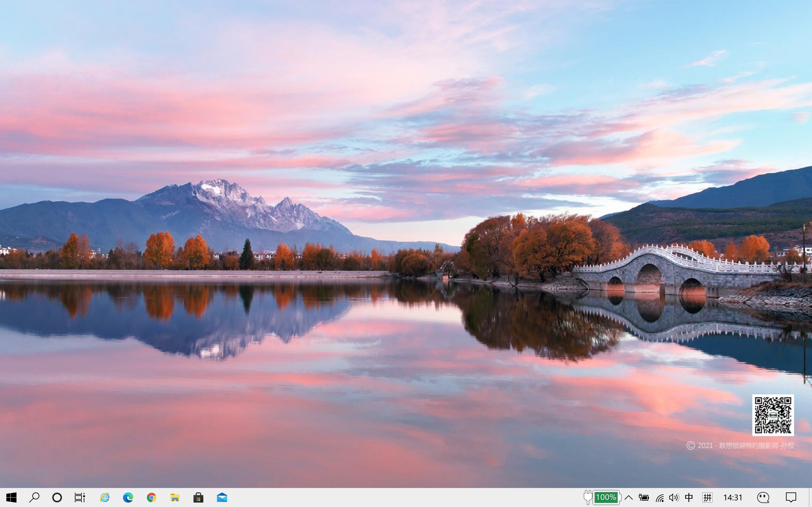Launch Internet Explorer from the taskbar
Viewport: 812px width, 507px height.
pos(105,497)
